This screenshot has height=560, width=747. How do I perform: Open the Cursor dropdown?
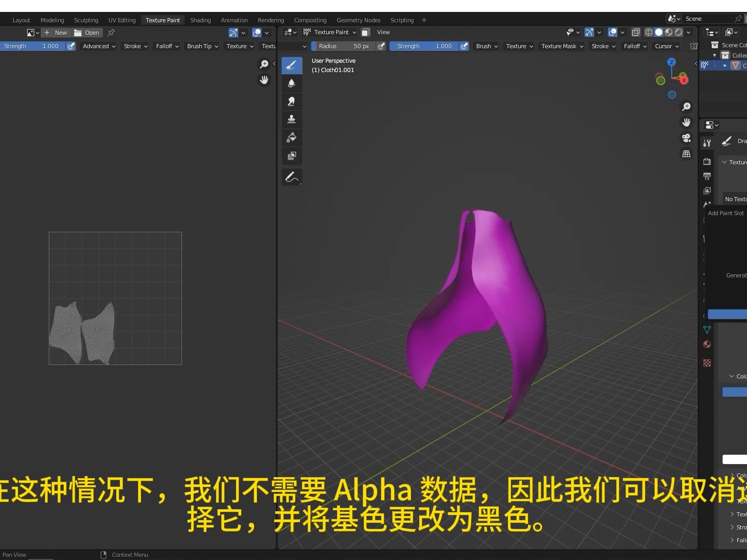[x=667, y=46]
